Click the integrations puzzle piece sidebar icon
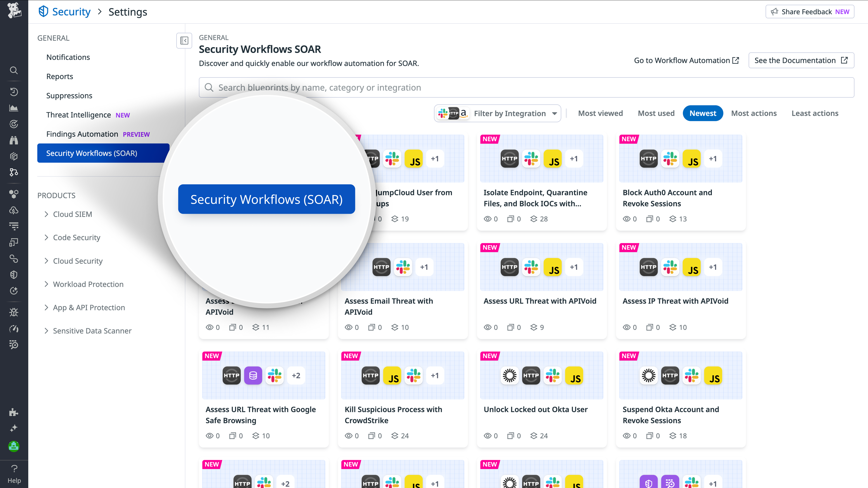 (14, 412)
